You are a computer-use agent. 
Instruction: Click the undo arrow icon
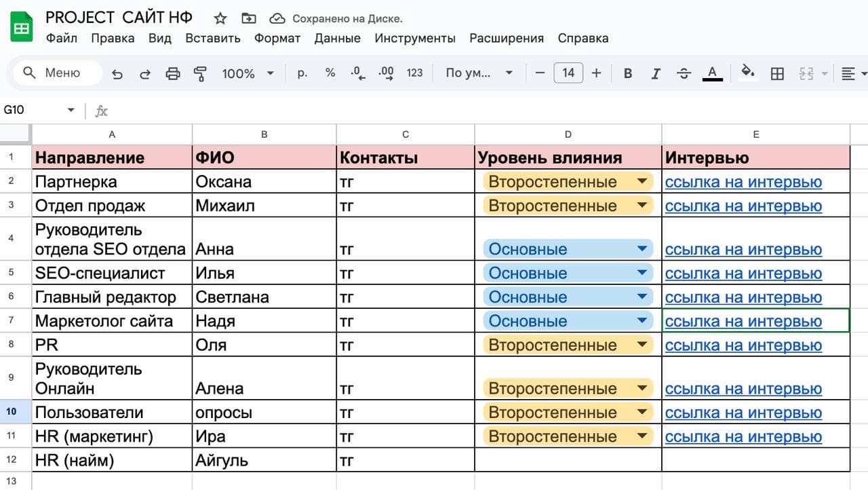pos(117,73)
